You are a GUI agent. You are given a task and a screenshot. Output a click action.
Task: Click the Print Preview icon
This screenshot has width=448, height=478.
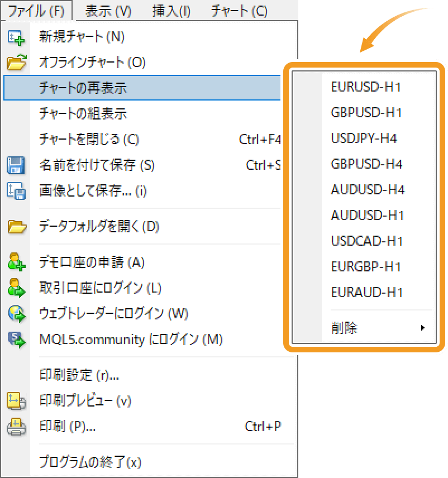point(16,401)
